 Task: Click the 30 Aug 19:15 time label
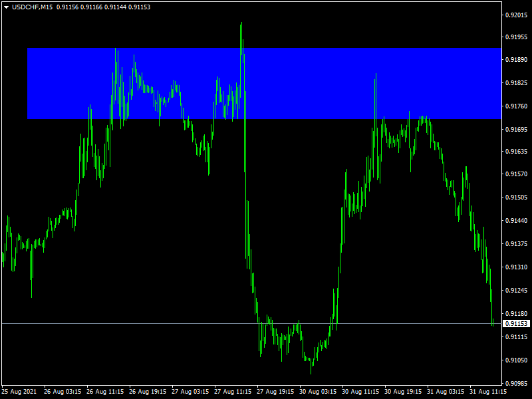click(403, 392)
